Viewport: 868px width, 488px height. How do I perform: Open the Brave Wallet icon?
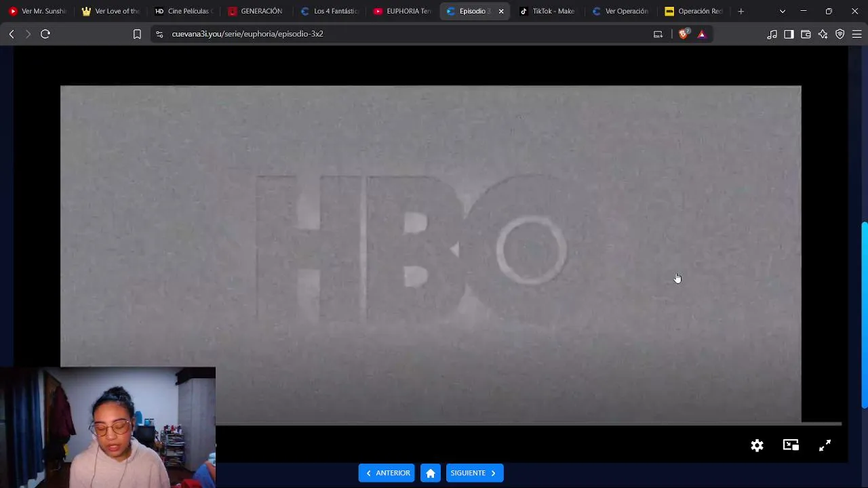pos(806,34)
